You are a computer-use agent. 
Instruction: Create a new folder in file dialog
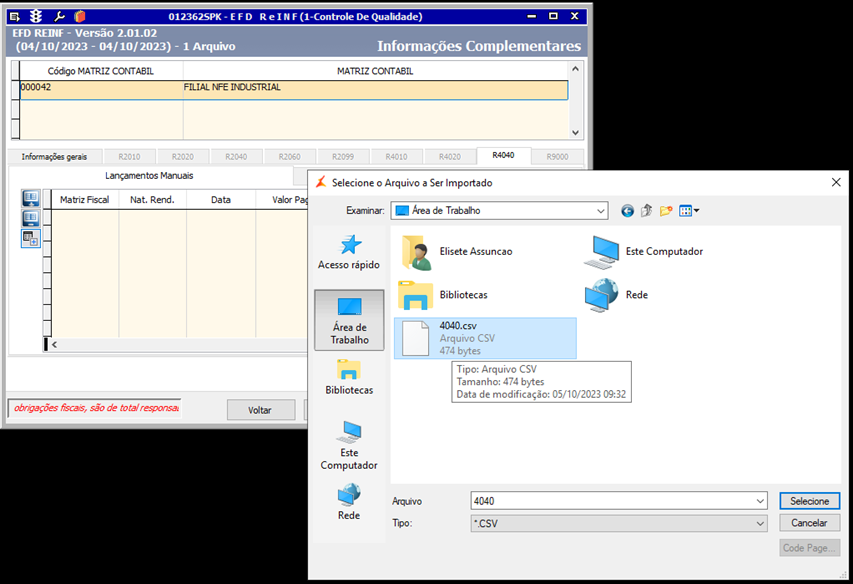666,211
